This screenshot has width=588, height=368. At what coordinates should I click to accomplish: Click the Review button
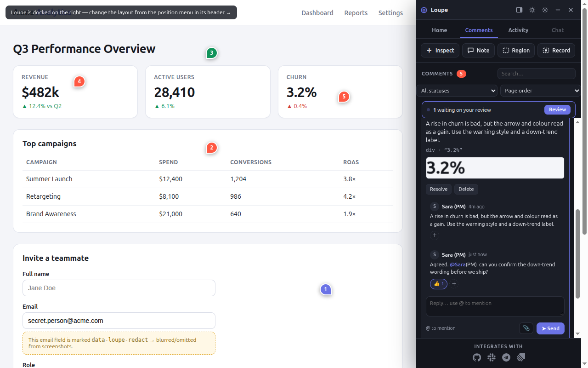(x=557, y=109)
